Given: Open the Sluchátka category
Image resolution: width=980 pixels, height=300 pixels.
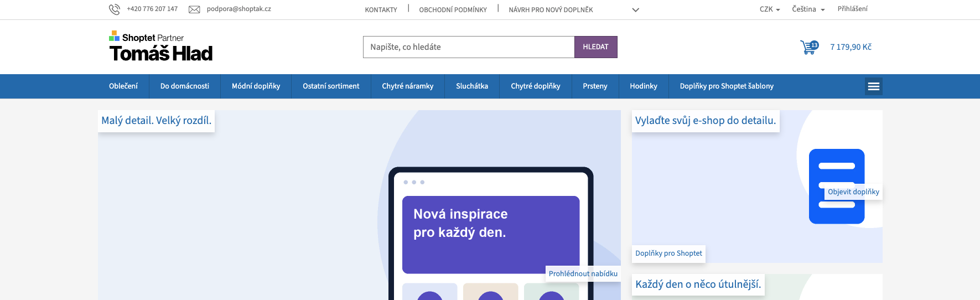Looking at the screenshot, I should [x=472, y=86].
